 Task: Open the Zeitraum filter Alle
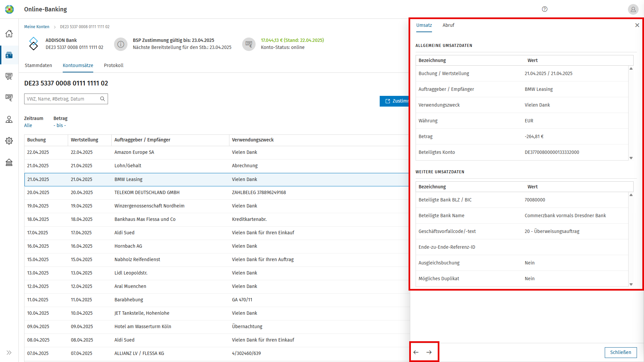pos(28,125)
